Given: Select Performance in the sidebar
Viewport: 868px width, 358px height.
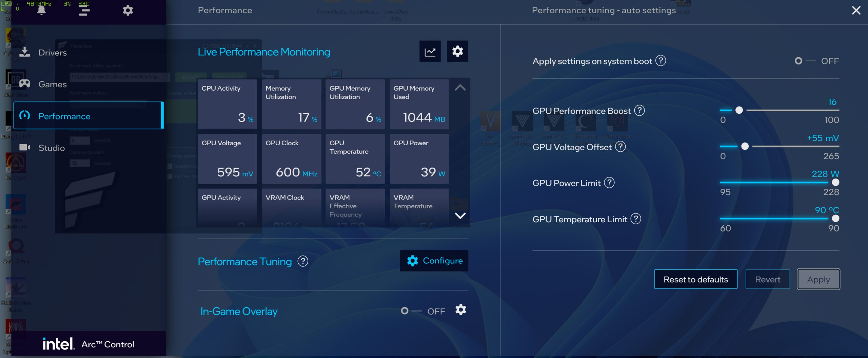Looking at the screenshot, I should coord(64,116).
